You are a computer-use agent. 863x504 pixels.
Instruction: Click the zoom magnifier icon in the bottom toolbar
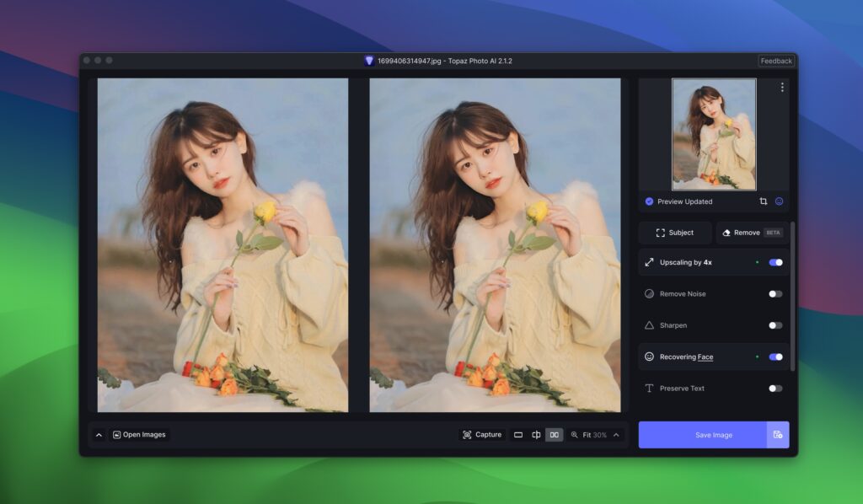(575, 435)
